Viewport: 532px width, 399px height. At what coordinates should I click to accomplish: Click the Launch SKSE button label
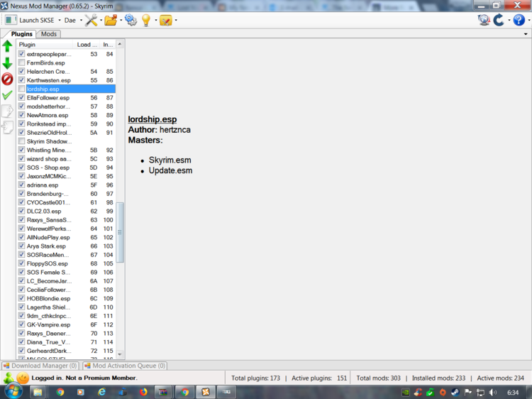37,21
